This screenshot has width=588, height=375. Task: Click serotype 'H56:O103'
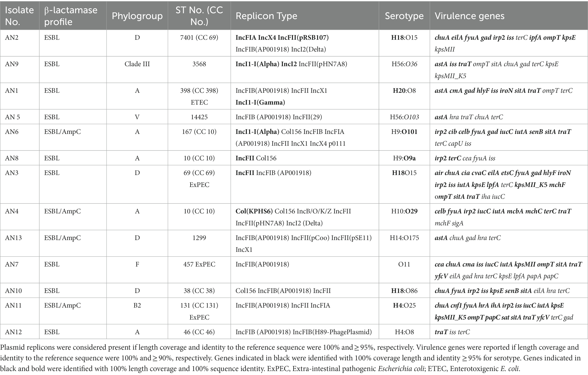click(404, 117)
